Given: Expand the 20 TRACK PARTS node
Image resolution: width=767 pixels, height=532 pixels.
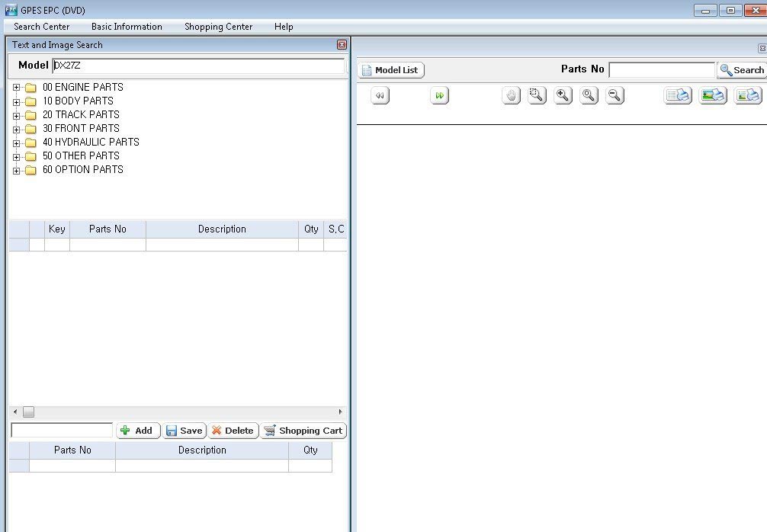Looking at the screenshot, I should tap(17, 115).
